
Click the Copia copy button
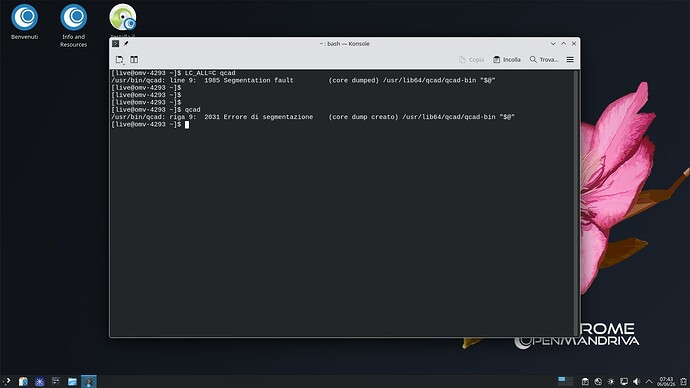[471, 59]
